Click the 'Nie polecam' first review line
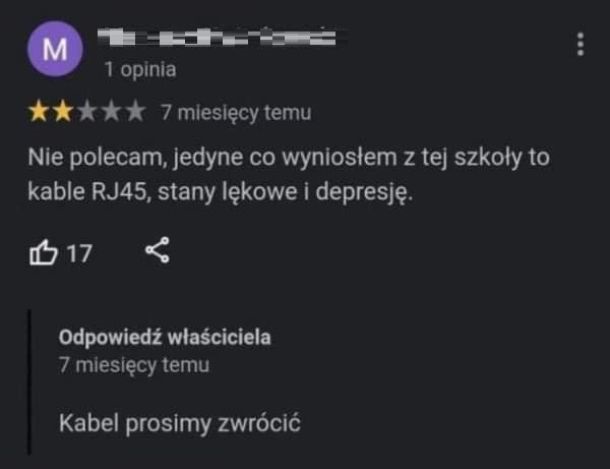The width and height of the screenshot is (610, 469). 288,158
